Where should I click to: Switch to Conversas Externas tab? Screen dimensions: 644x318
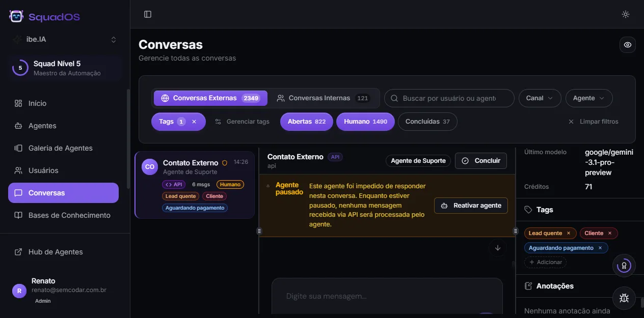point(210,98)
